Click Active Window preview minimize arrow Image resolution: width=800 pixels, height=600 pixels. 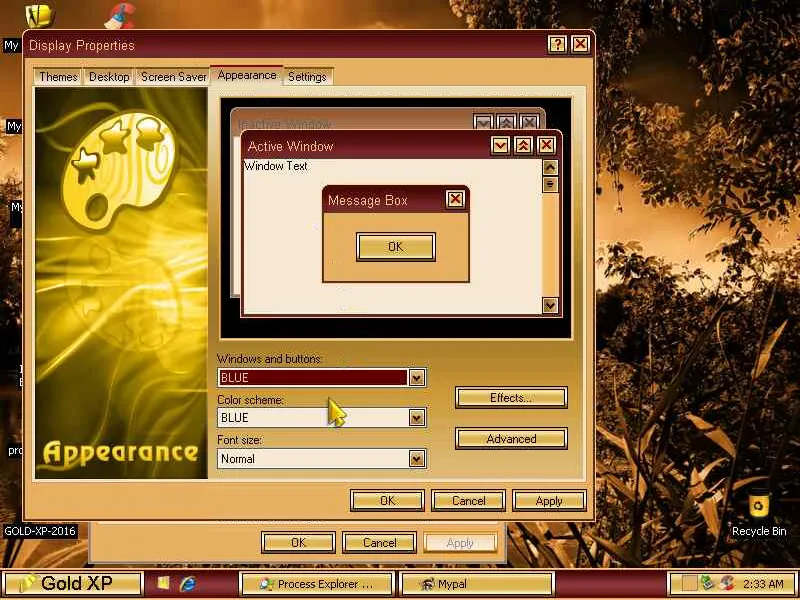(x=500, y=145)
